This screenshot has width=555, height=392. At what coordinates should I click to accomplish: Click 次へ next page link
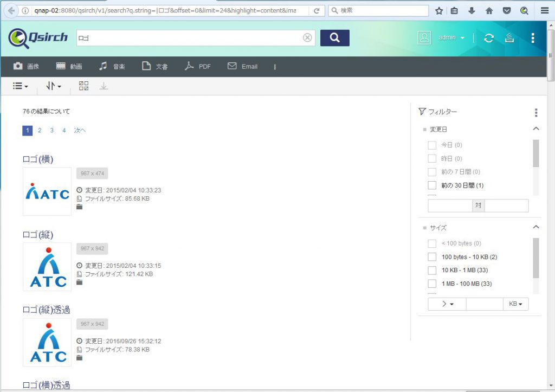click(80, 130)
